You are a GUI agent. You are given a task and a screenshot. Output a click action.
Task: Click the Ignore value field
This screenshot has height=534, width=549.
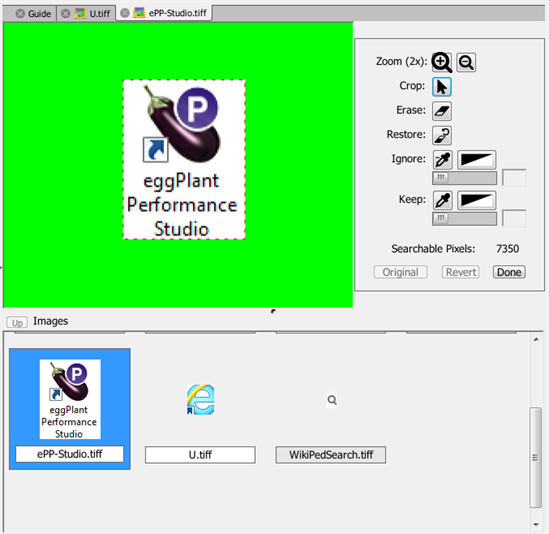click(x=514, y=178)
